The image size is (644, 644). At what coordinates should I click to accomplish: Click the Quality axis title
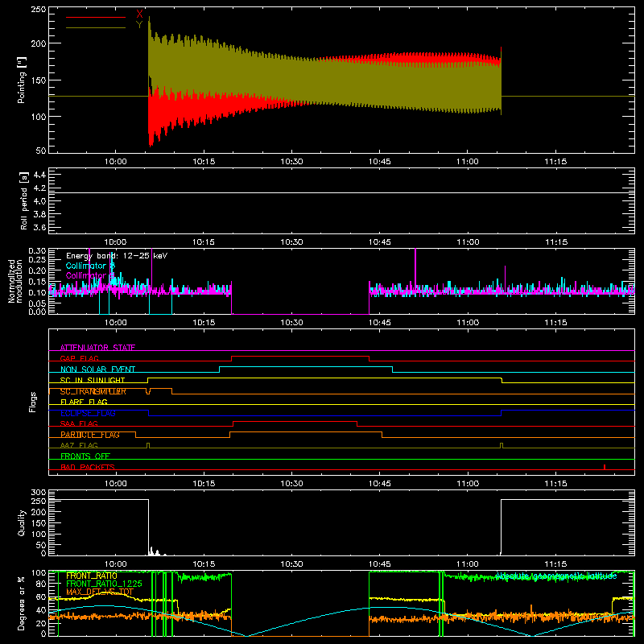[x=22, y=522]
